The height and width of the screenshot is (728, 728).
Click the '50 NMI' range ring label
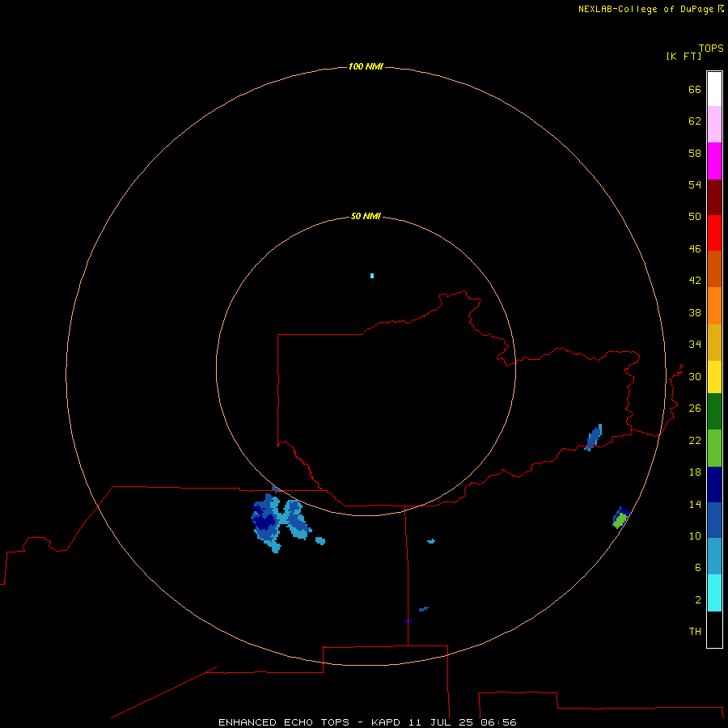(366, 216)
